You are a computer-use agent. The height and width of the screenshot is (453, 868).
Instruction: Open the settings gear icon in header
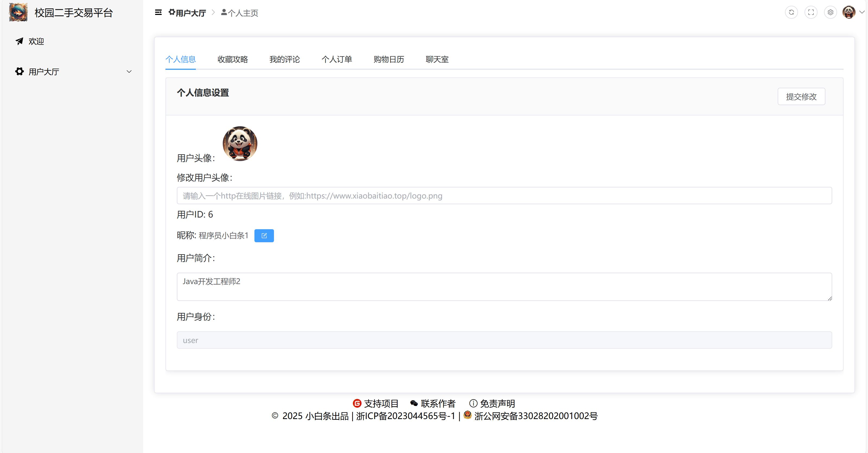click(830, 12)
